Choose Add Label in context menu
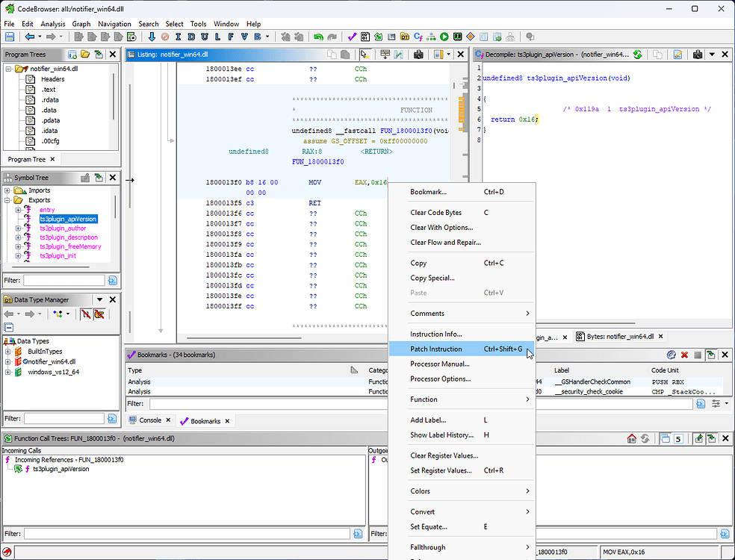 462,420
